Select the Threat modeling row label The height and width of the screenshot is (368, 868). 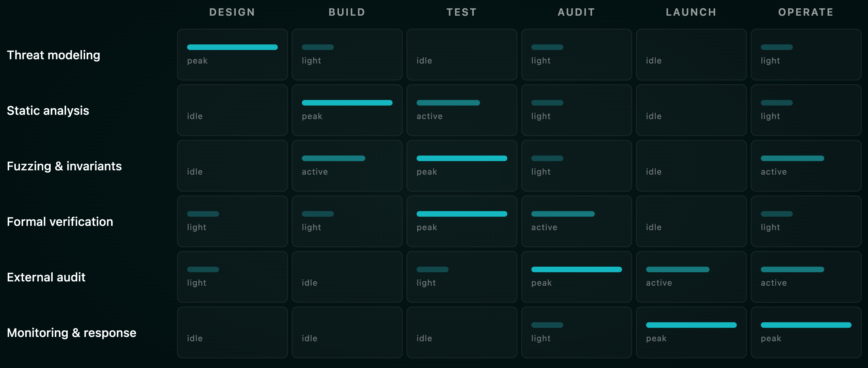[53, 55]
